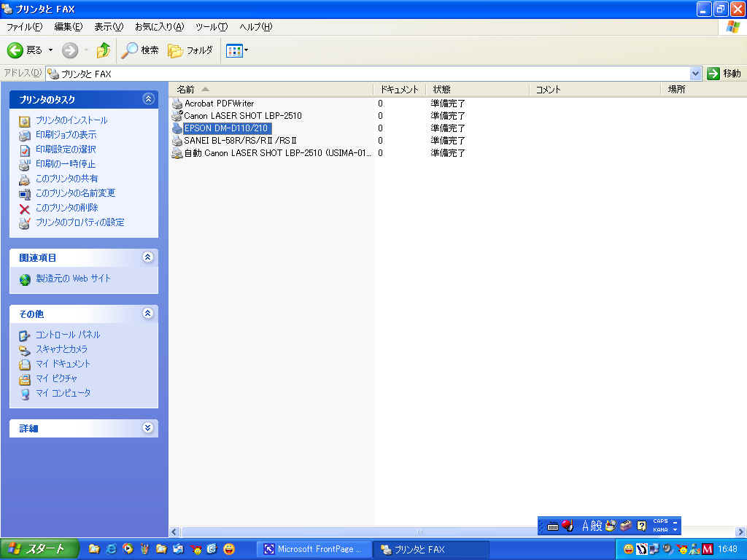Click the 印刷ジョブの表示 link

[66, 135]
